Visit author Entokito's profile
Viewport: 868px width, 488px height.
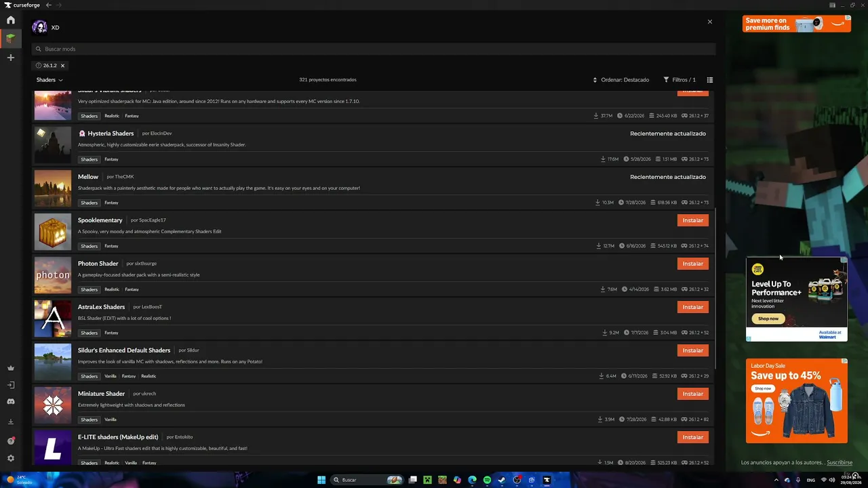tap(184, 437)
